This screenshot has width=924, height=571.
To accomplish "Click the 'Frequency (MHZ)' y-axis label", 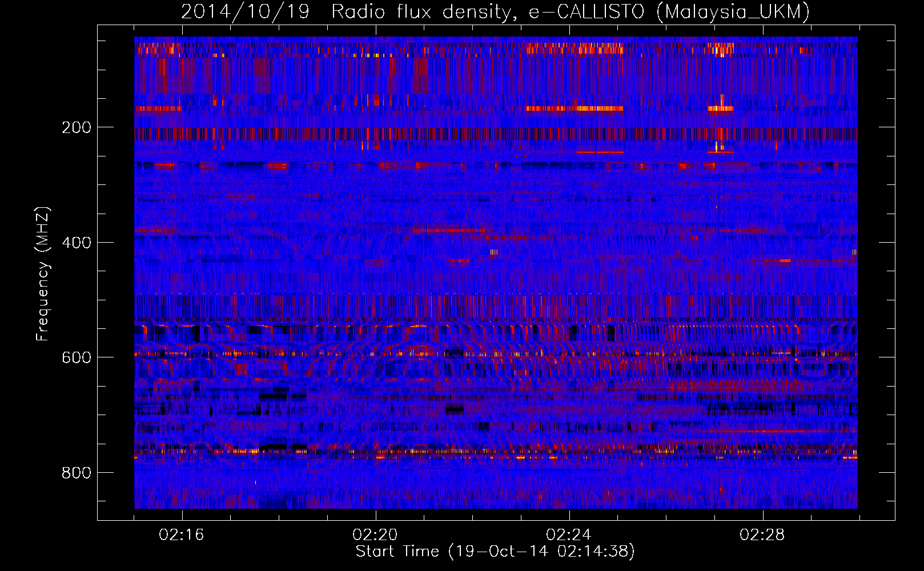I will [43, 274].
